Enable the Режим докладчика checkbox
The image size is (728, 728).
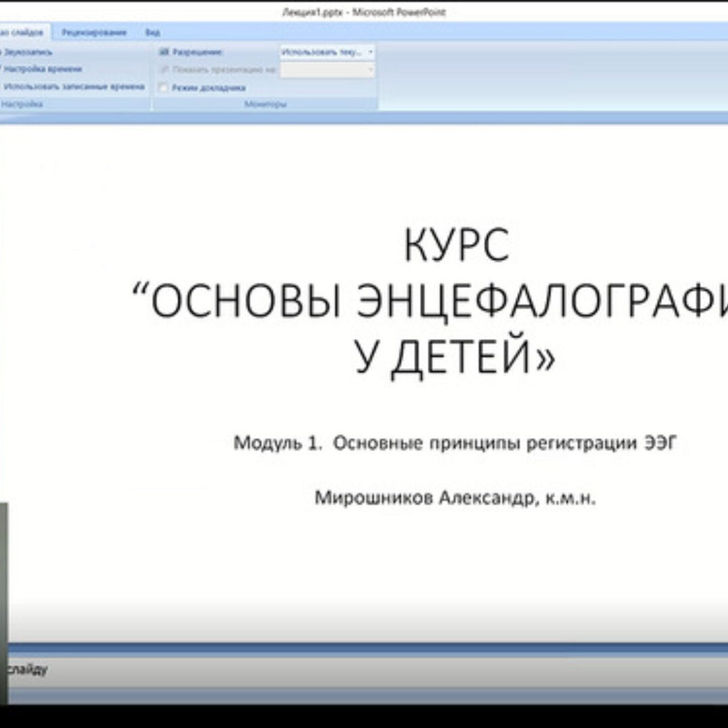click(163, 88)
